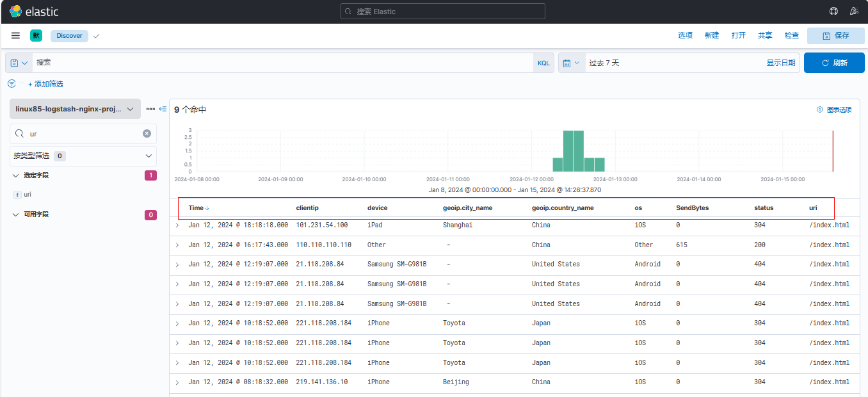The image size is (868, 397).
Task: Open the hamburger navigation menu
Action: coord(15,36)
